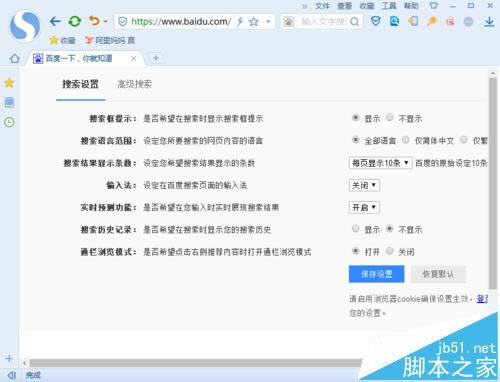Open favorites star in left sidebar
Viewport: 500px width, 382px height.
(x=9, y=83)
